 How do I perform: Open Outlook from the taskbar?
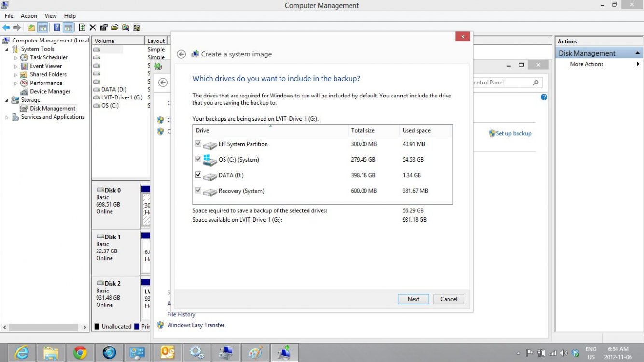pyautogui.click(x=168, y=352)
